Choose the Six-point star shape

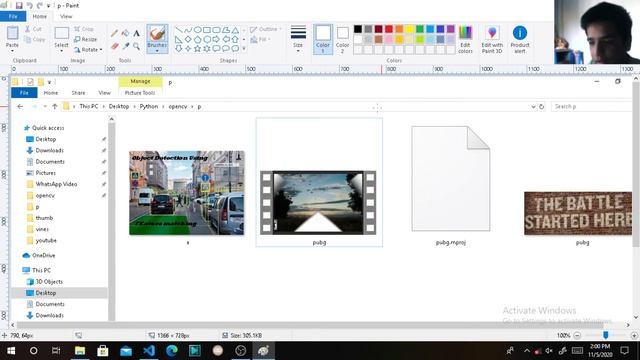pyautogui.click(x=207, y=49)
